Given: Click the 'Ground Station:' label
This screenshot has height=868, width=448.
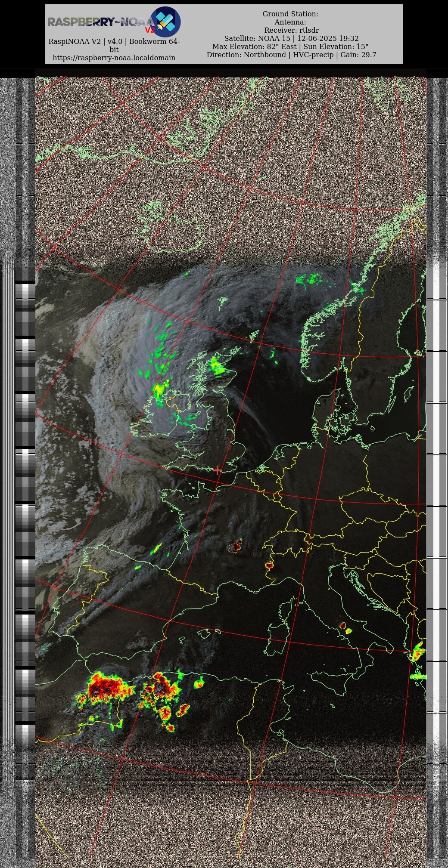Looking at the screenshot, I should [x=290, y=14].
